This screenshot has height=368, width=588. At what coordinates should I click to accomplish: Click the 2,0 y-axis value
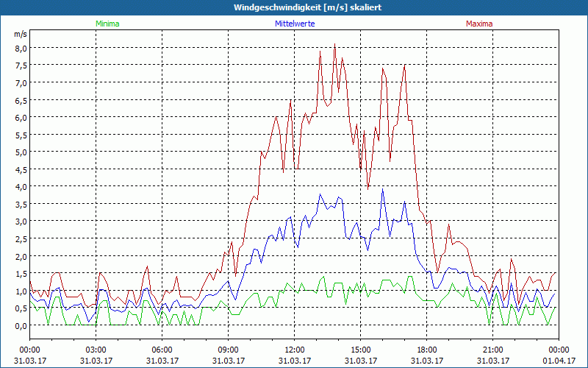pyautogui.click(x=21, y=256)
